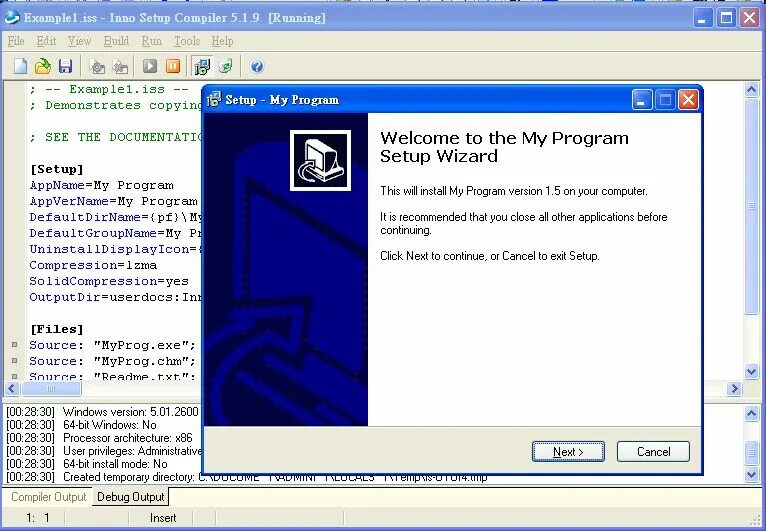Image resolution: width=766 pixels, height=531 pixels.
Task: Click the SolidCompression=yes line
Action: (109, 281)
